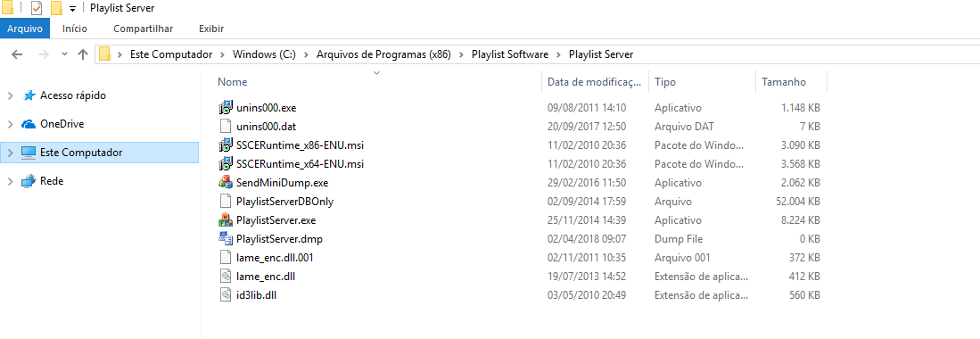This screenshot has width=980, height=339.
Task: Sort by the Tipo column header
Action: 665,82
